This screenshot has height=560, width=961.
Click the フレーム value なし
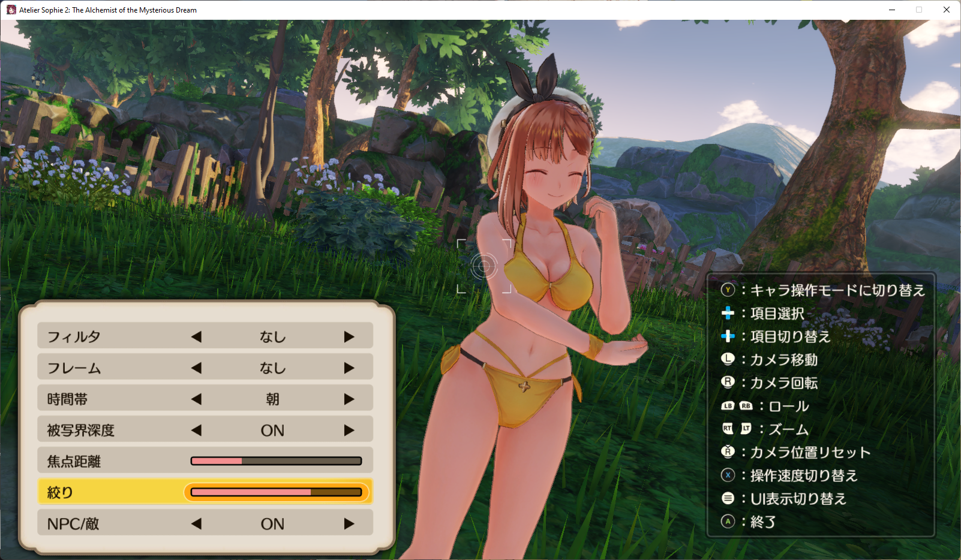click(272, 368)
